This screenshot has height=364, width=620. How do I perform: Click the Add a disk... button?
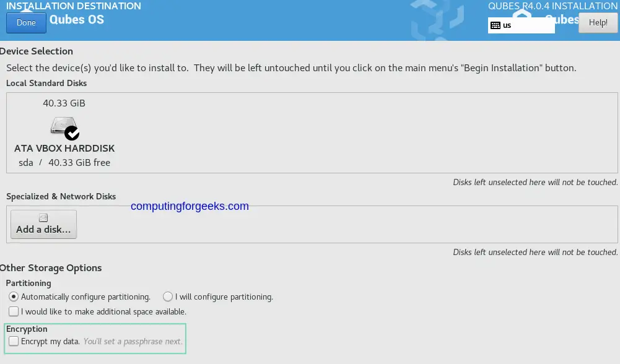(x=43, y=224)
